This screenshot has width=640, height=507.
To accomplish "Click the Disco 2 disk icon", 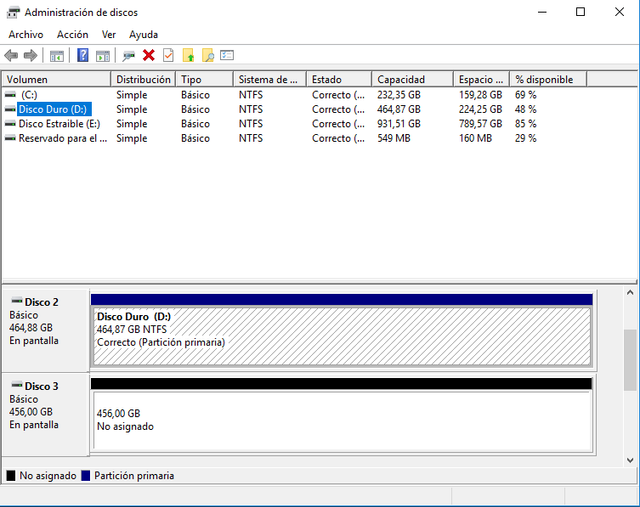I will [17, 301].
